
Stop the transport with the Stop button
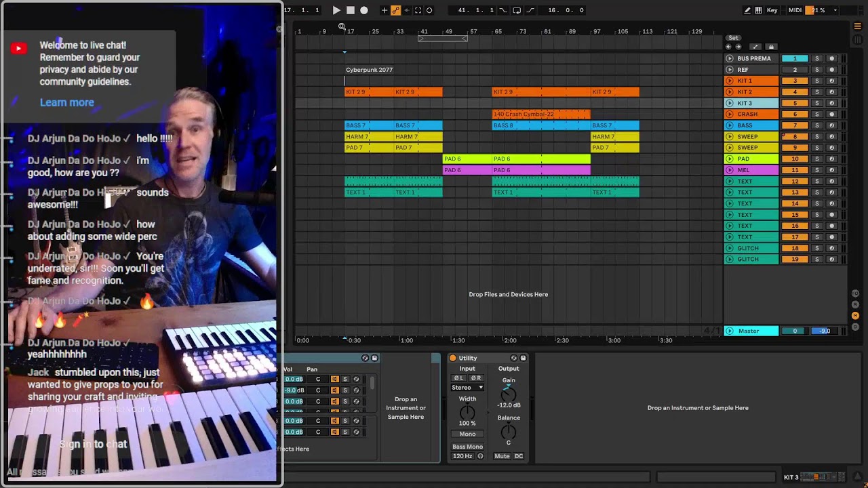coord(351,10)
